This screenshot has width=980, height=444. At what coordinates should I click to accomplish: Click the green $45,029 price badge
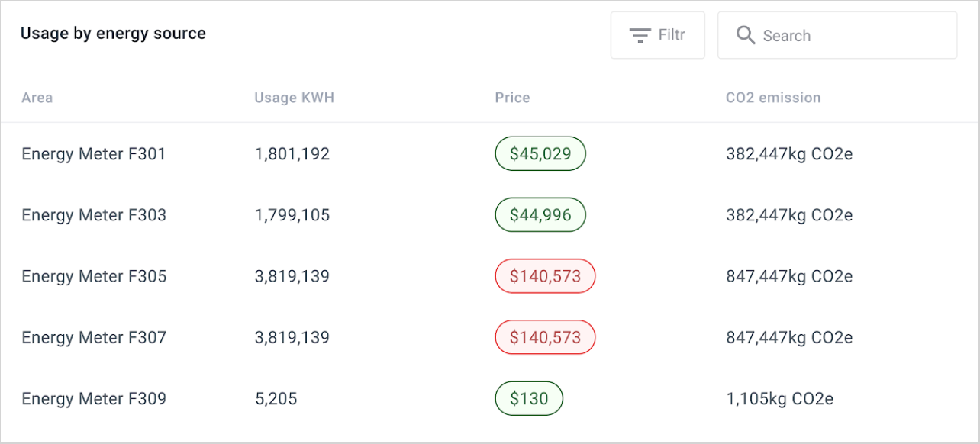[x=540, y=154]
